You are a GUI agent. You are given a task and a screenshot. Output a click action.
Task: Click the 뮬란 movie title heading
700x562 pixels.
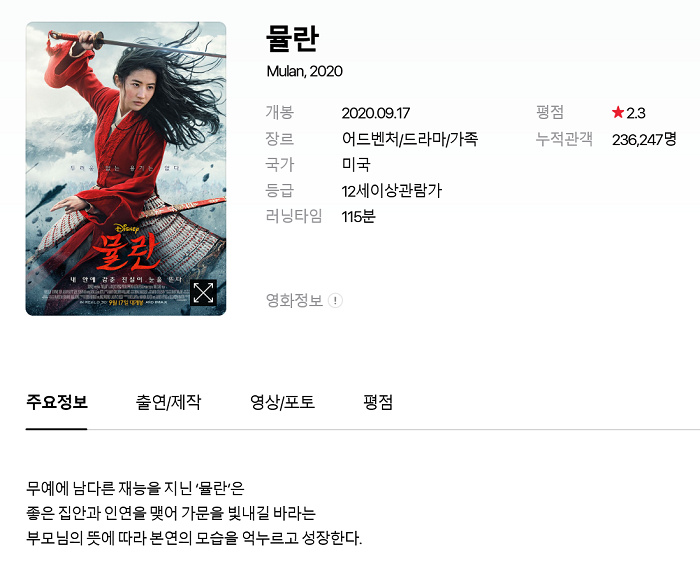pos(292,38)
